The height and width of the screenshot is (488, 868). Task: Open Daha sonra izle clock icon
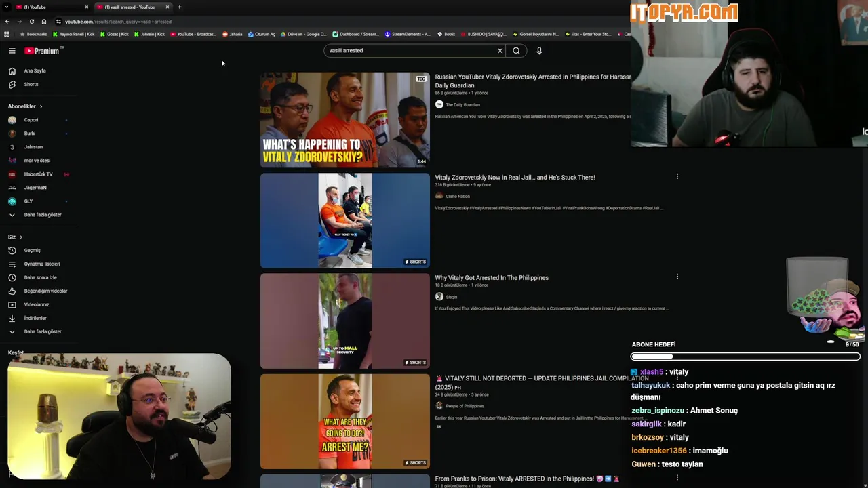pyautogui.click(x=12, y=277)
